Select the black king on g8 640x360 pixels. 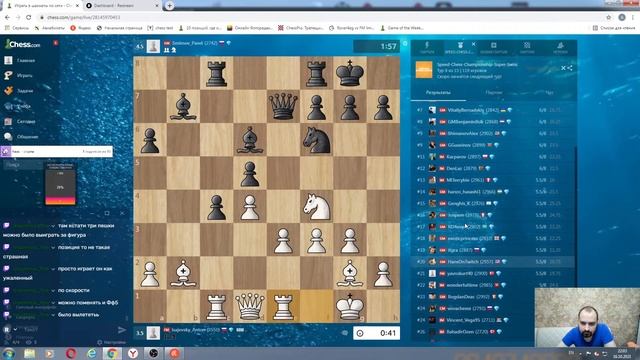350,73
